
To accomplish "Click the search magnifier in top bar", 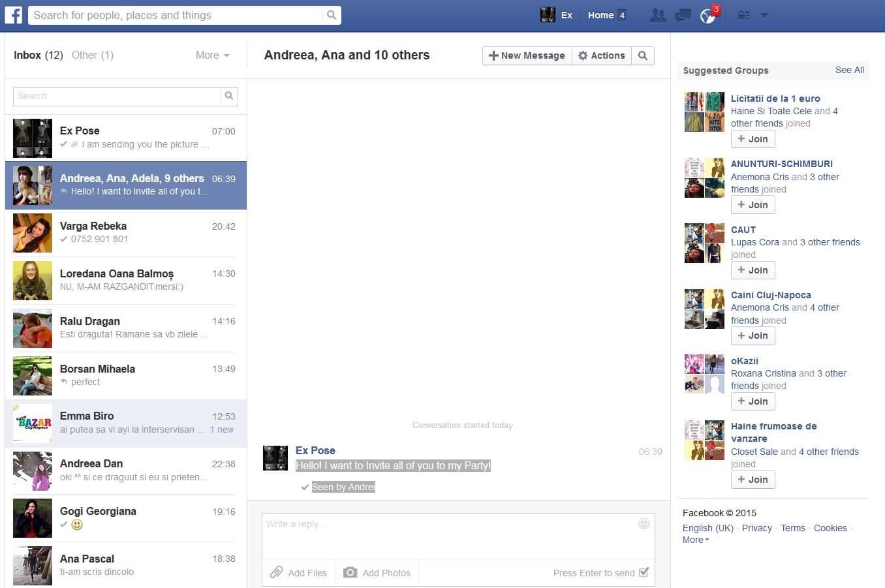I will pyautogui.click(x=332, y=15).
